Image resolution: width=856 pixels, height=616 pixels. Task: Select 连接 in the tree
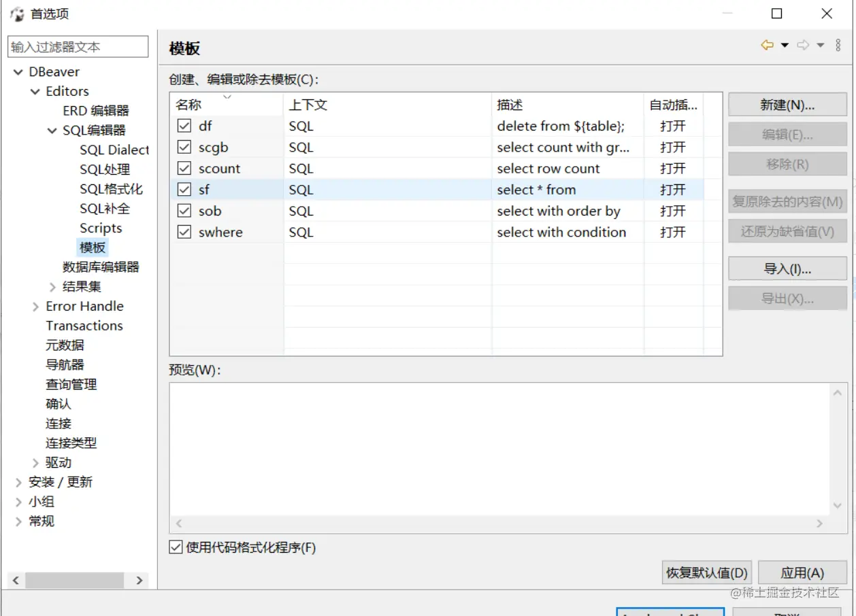(x=59, y=424)
